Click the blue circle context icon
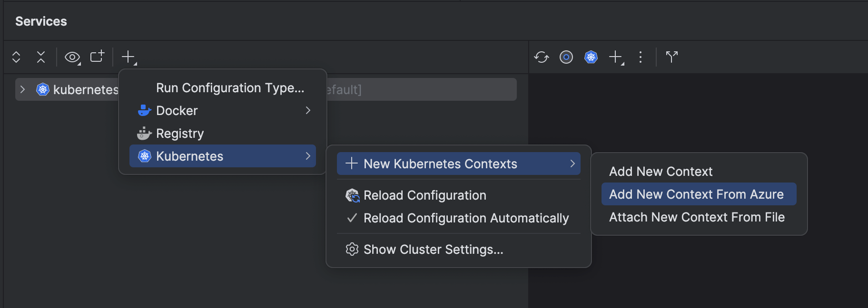 point(566,57)
